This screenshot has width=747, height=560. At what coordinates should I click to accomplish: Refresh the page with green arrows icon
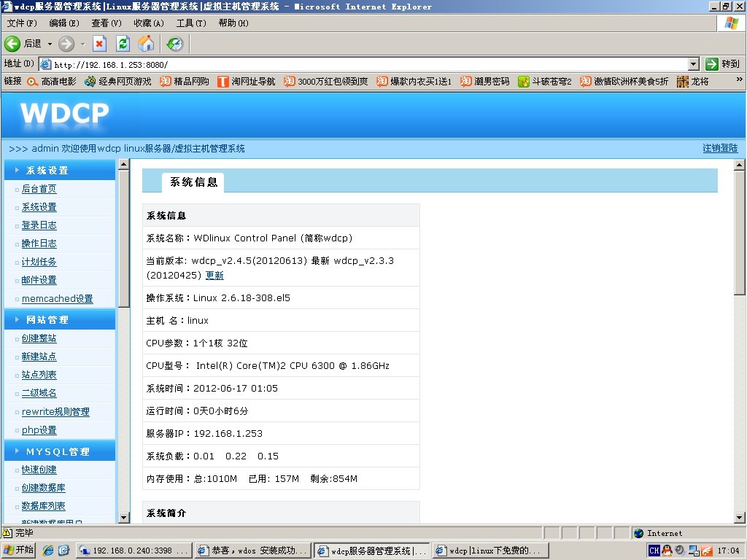123,44
